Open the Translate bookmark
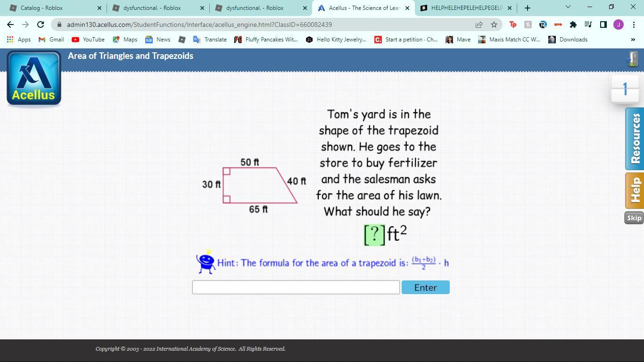The height and width of the screenshot is (362, 644). (210, 40)
